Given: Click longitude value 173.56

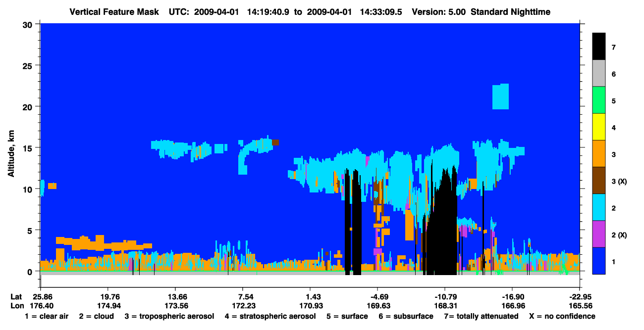Looking at the screenshot, I should click(x=175, y=306).
